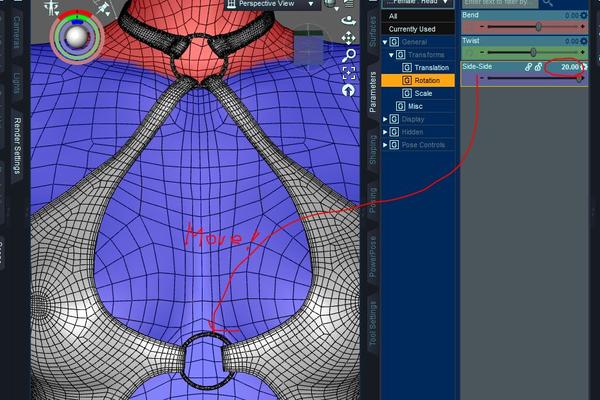This screenshot has height=400, width=600.
Task: Select Scale in the property tree
Action: tap(423, 93)
